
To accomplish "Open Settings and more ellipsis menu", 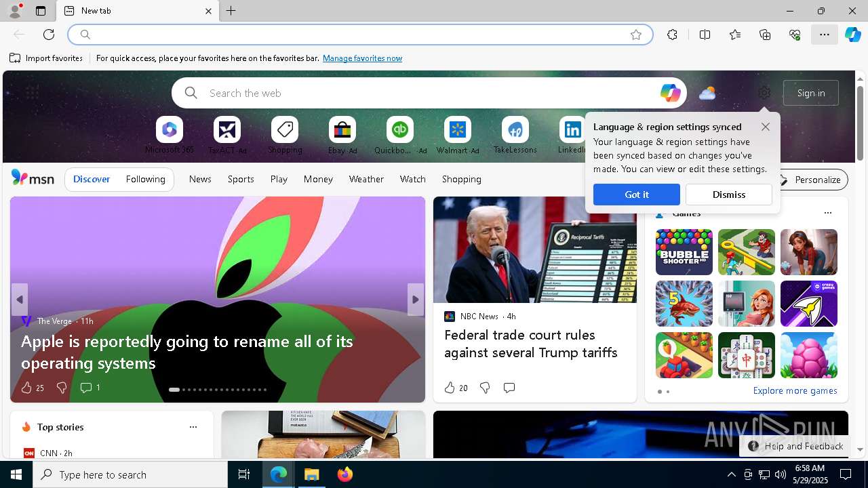I will click(825, 35).
